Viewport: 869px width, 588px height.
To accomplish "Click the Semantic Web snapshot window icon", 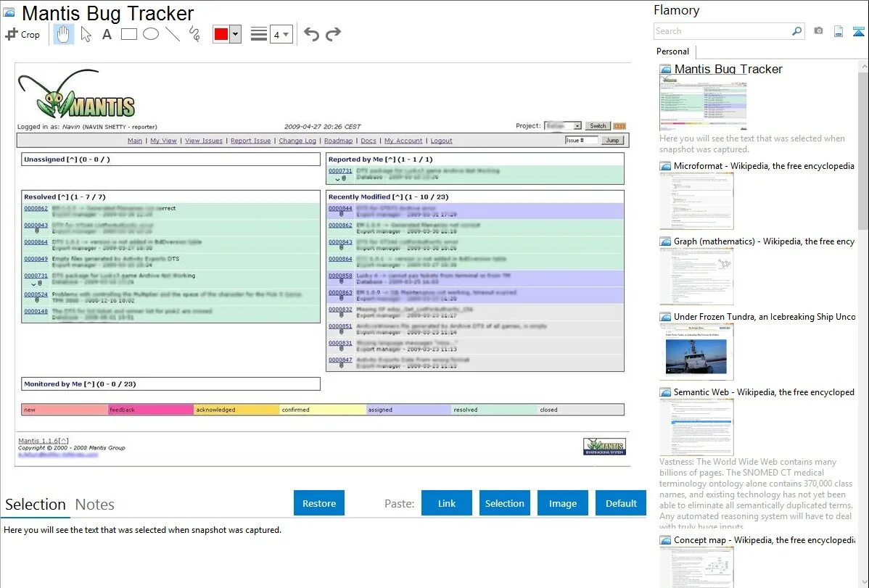I will 665,392.
